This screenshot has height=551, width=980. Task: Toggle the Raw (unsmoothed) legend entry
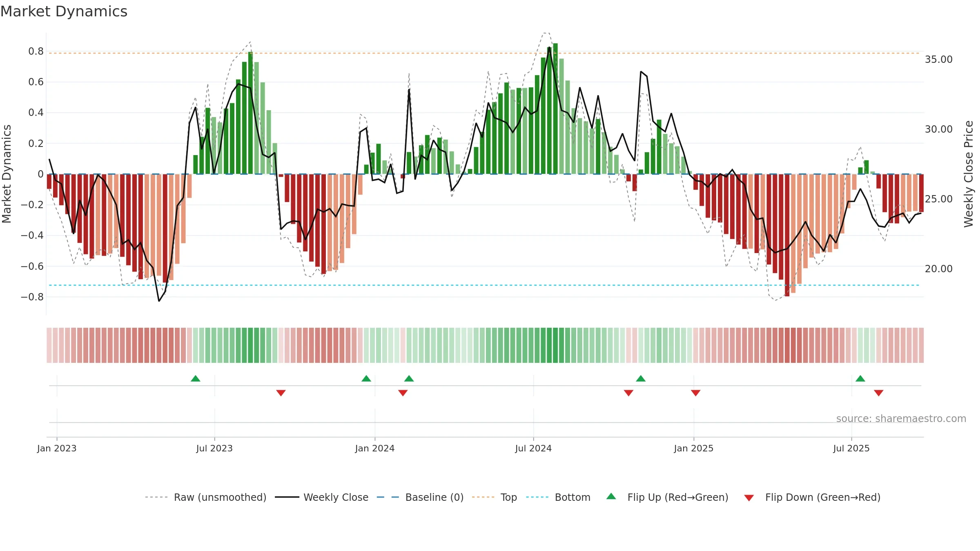205,497
